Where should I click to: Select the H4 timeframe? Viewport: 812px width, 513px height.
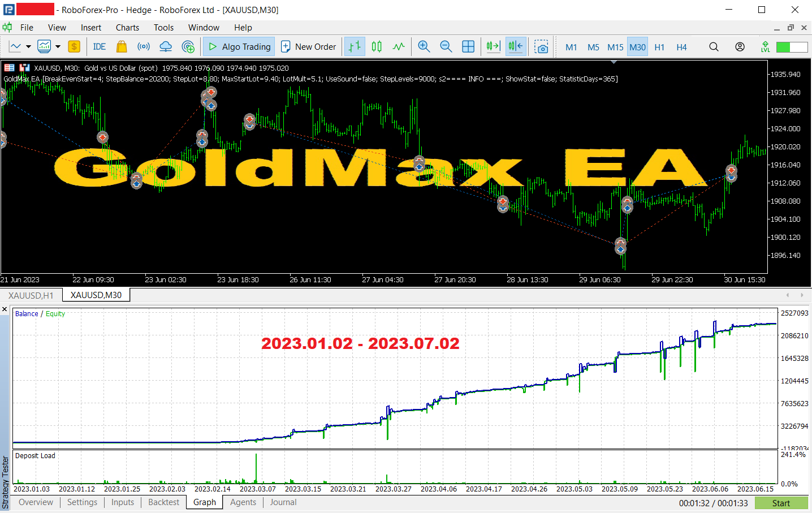coord(681,48)
